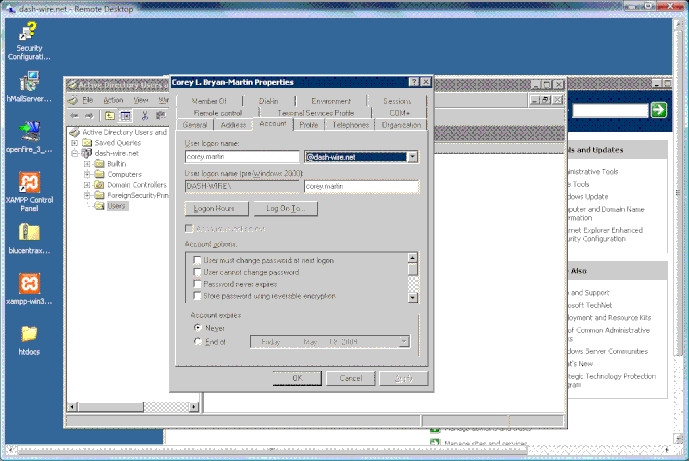Switch to the Address tab
This screenshot has width=689, height=461.
[233, 125]
